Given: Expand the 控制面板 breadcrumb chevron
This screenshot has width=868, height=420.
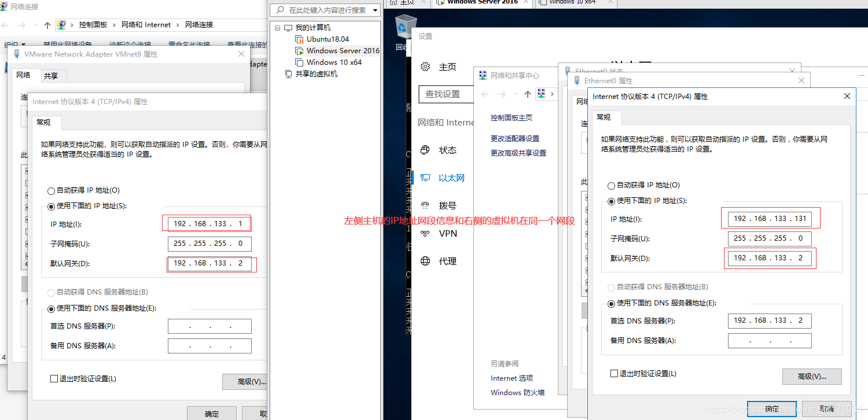Looking at the screenshot, I should pos(114,25).
